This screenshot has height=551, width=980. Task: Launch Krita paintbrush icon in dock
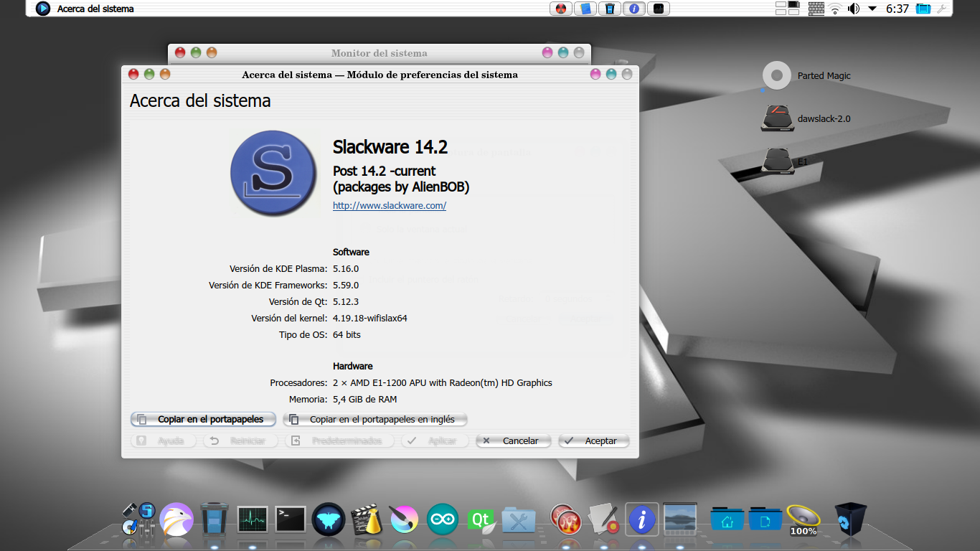pos(405,519)
